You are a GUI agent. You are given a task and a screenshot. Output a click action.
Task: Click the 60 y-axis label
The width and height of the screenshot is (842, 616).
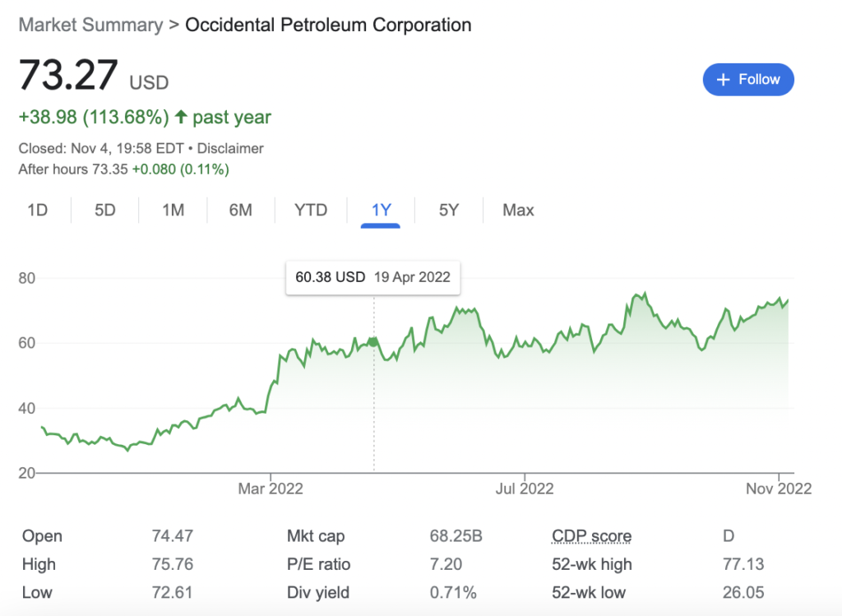click(x=27, y=343)
